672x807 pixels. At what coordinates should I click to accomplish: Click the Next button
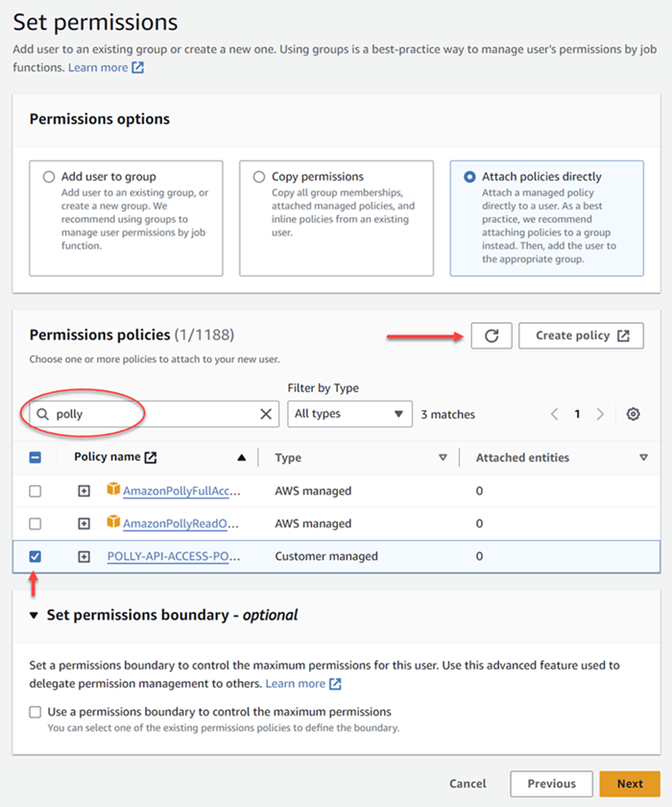click(x=630, y=783)
